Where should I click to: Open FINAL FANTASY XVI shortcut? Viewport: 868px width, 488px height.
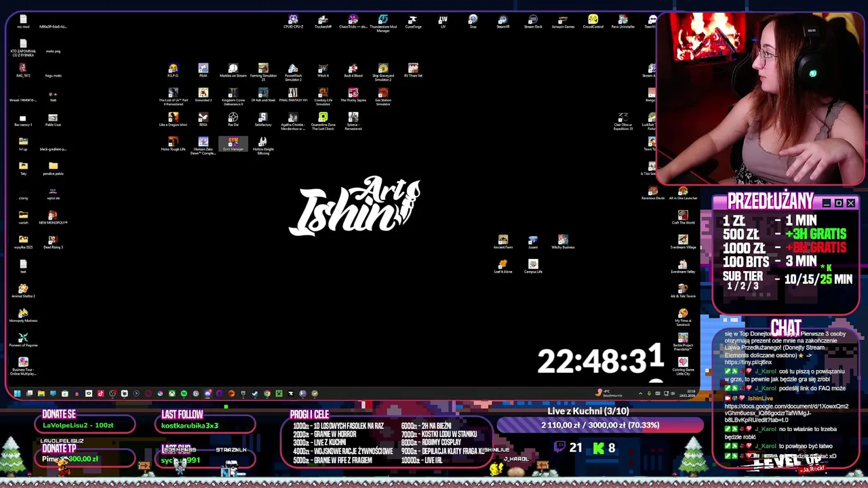click(x=293, y=95)
